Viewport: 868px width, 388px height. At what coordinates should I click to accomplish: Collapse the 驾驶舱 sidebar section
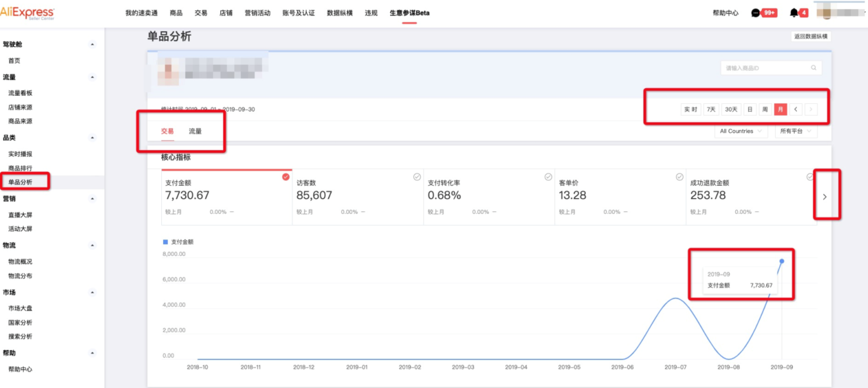(92, 44)
